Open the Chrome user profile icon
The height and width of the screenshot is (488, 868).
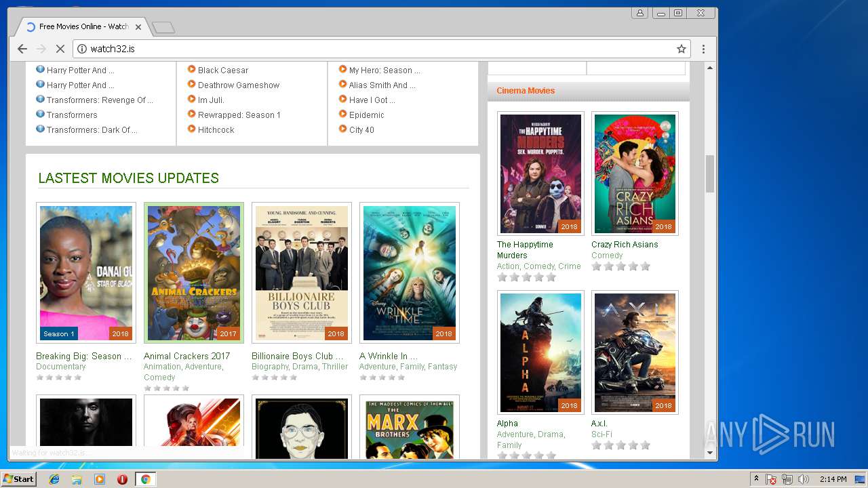tap(639, 13)
